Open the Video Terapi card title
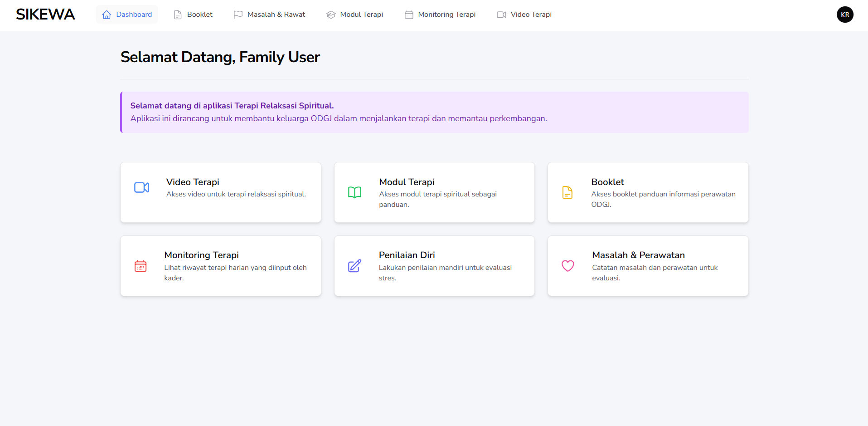This screenshot has height=426, width=868. 193,182
